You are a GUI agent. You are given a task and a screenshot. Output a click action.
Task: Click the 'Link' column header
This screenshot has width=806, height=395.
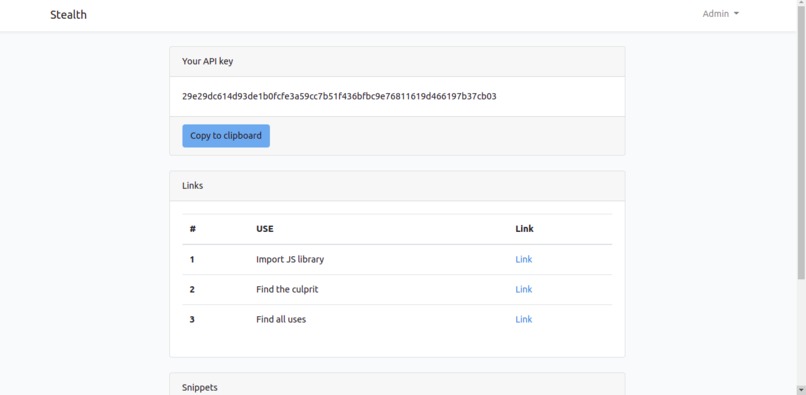(x=524, y=229)
